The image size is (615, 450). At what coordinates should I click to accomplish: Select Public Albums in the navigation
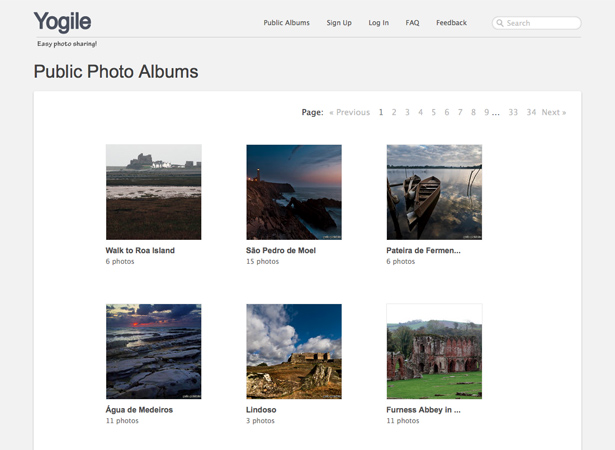(x=286, y=23)
